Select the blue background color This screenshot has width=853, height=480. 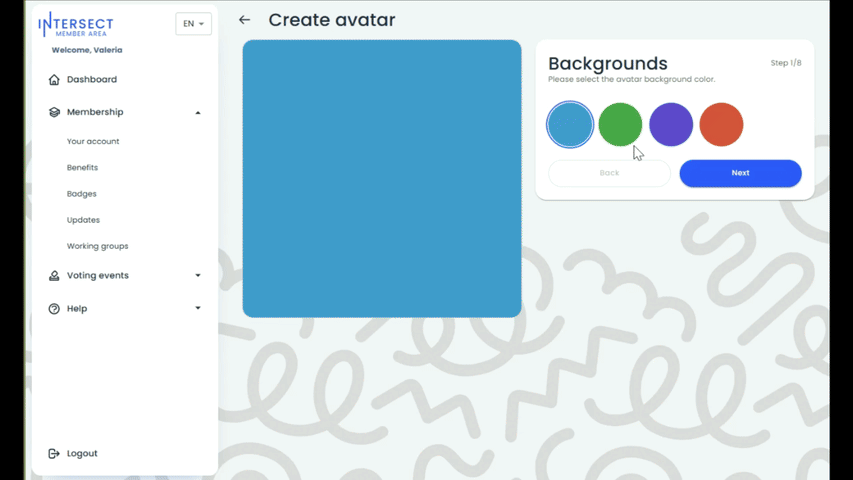pos(570,125)
